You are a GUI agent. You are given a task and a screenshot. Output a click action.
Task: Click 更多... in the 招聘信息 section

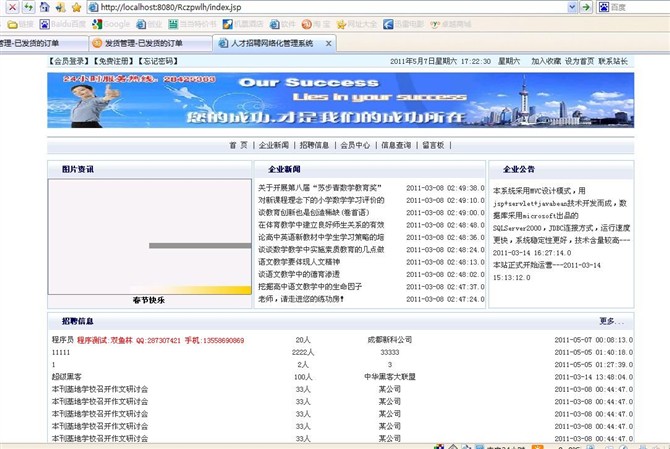pos(611,321)
